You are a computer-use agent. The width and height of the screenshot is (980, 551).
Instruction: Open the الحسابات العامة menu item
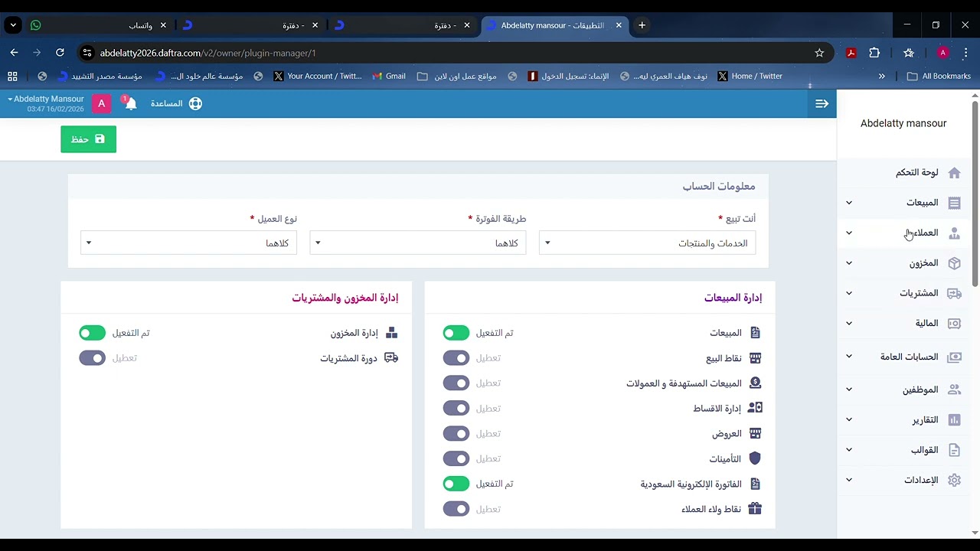[x=903, y=357]
